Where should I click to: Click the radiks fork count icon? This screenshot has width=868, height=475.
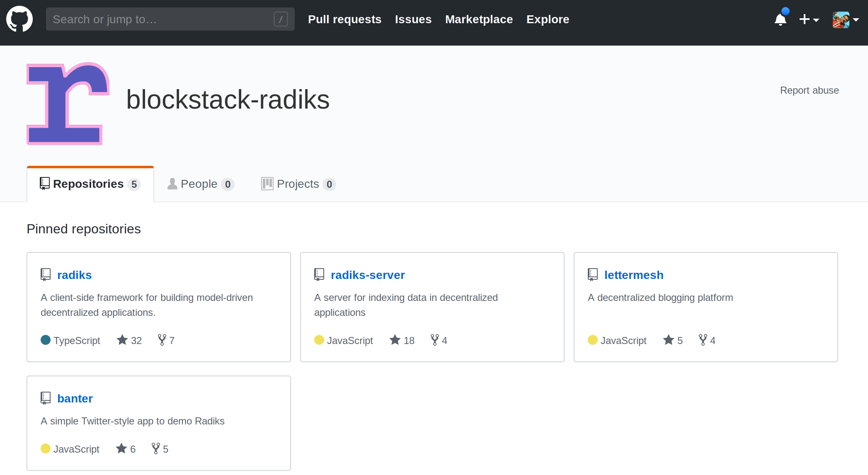click(x=162, y=340)
